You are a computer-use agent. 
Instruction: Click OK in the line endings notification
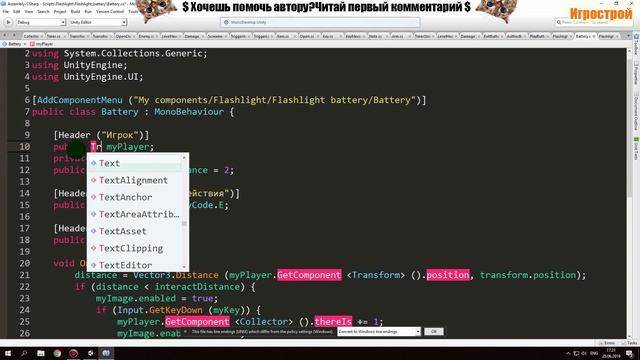pos(433,331)
